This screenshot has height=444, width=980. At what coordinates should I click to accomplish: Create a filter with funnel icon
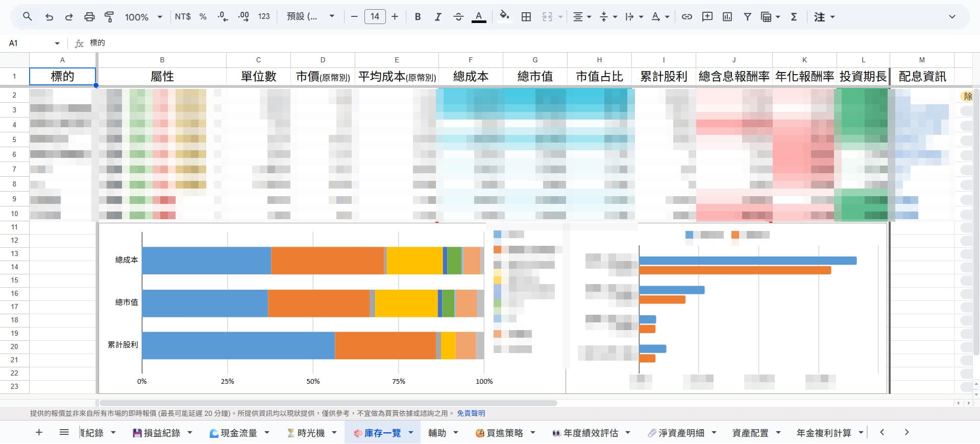(747, 17)
